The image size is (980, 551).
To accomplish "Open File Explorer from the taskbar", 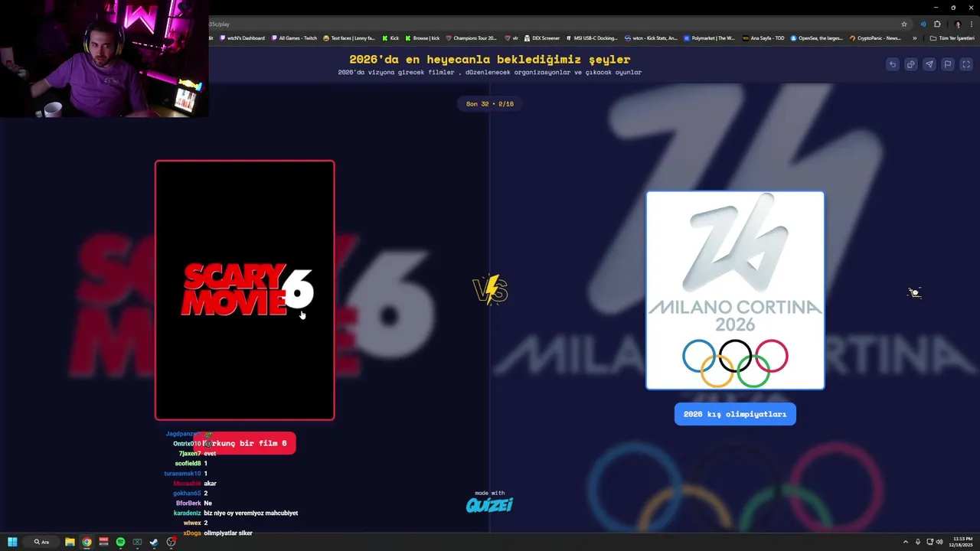I will [70, 542].
